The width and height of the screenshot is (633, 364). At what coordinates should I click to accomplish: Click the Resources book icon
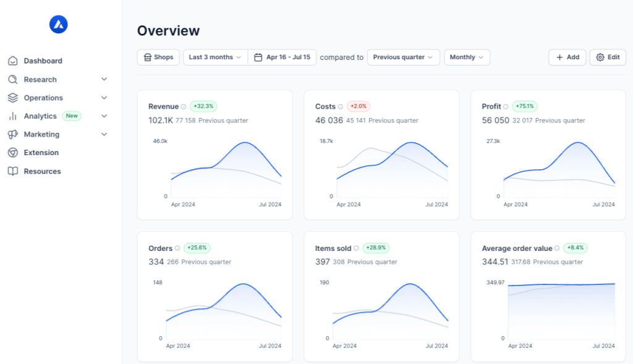click(12, 171)
